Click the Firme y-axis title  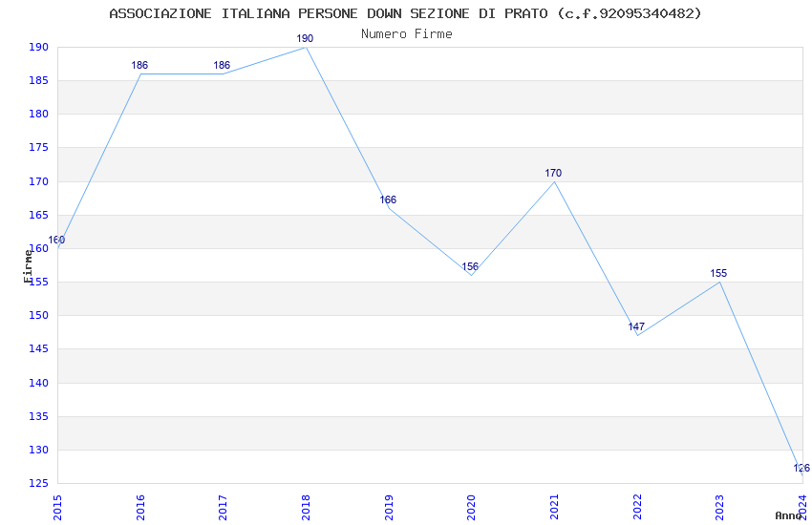click(28, 266)
